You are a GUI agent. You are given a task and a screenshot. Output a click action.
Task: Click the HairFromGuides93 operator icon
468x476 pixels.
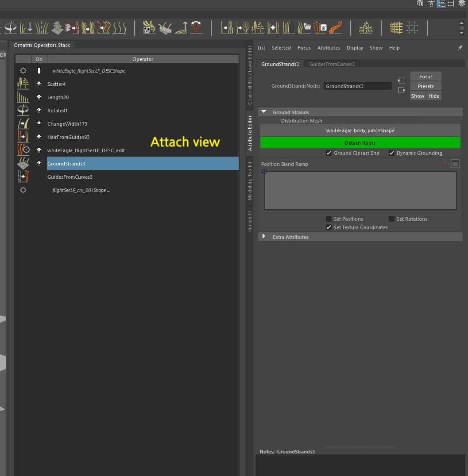(23, 137)
